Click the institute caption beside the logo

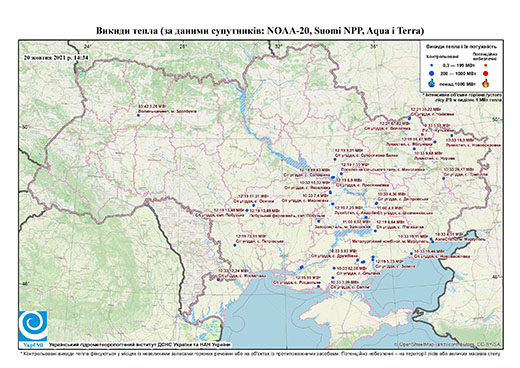[x=140, y=344]
